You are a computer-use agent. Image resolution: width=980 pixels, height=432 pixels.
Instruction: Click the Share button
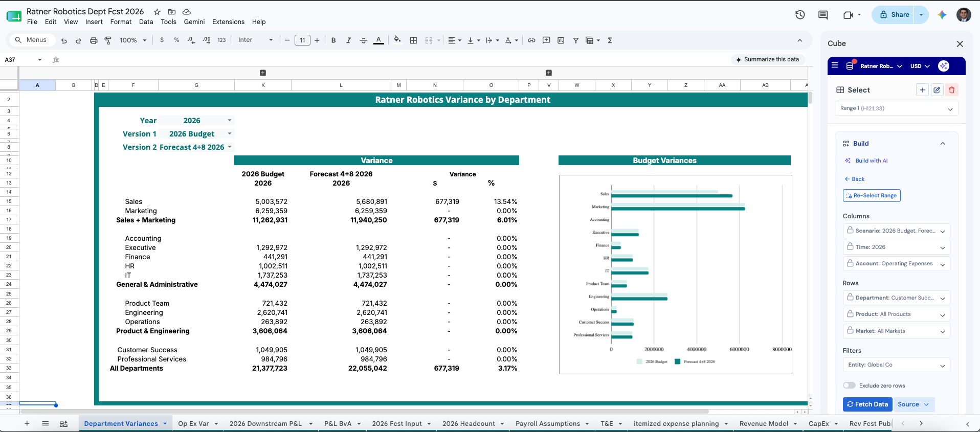(x=895, y=15)
